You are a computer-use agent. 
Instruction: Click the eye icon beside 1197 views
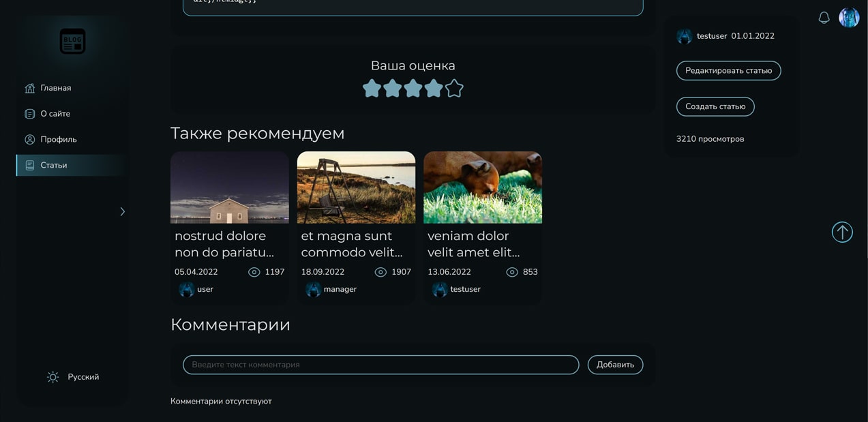(254, 272)
